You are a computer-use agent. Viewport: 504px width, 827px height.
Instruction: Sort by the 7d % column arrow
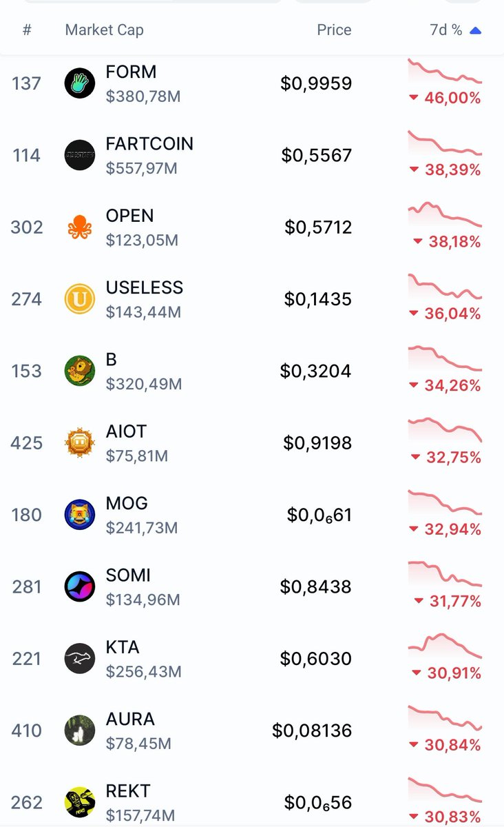[475, 30]
